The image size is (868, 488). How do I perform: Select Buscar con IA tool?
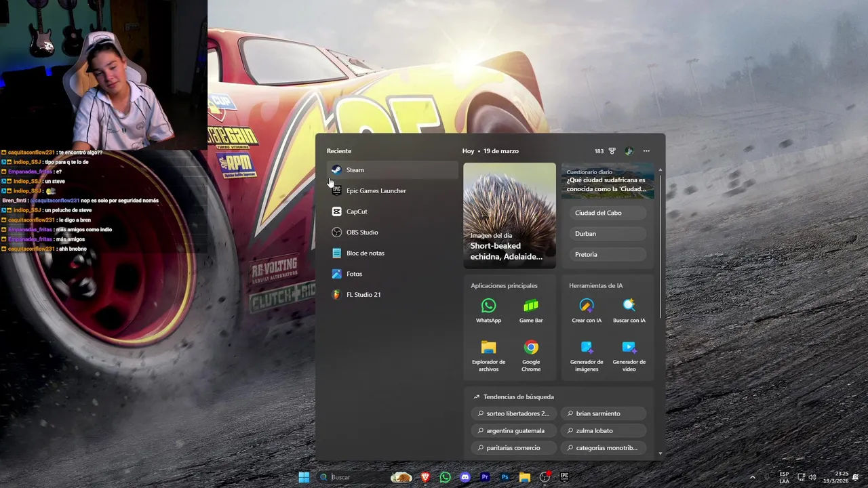click(629, 311)
